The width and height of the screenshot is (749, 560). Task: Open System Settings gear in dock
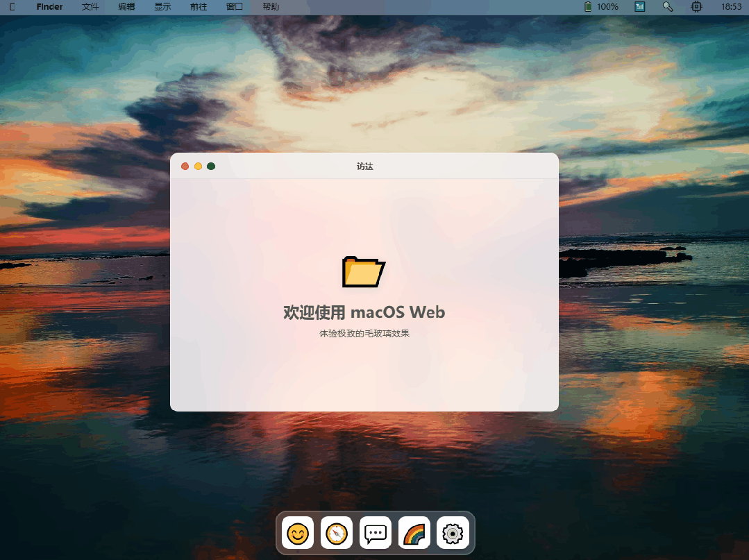(x=453, y=533)
